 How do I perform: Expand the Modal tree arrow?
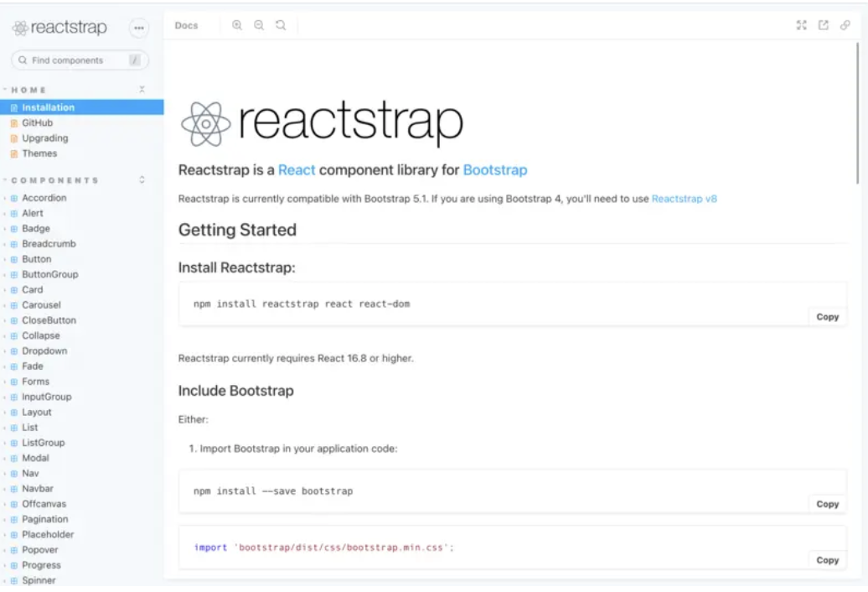coord(5,458)
